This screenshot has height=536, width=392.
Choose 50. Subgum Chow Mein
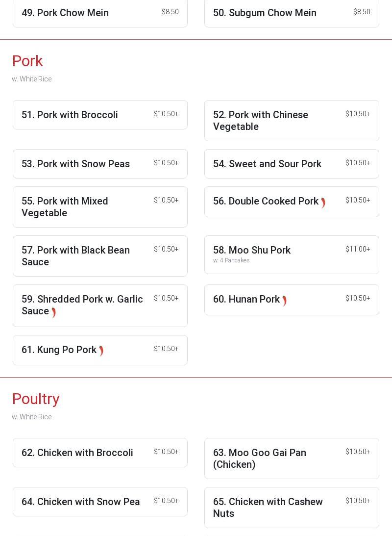click(x=292, y=13)
